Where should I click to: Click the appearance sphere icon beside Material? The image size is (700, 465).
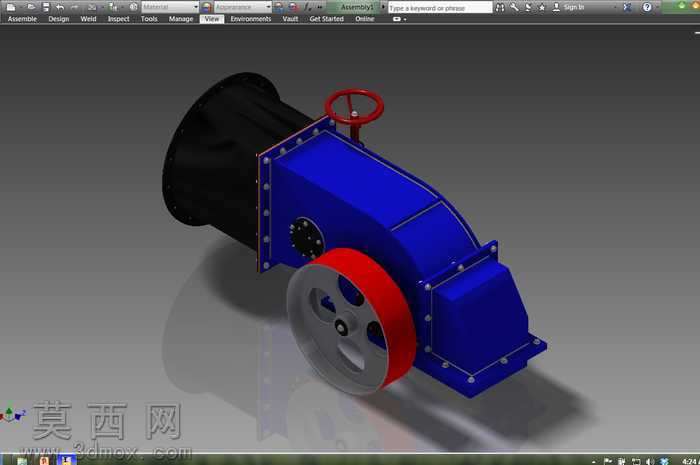206,7
